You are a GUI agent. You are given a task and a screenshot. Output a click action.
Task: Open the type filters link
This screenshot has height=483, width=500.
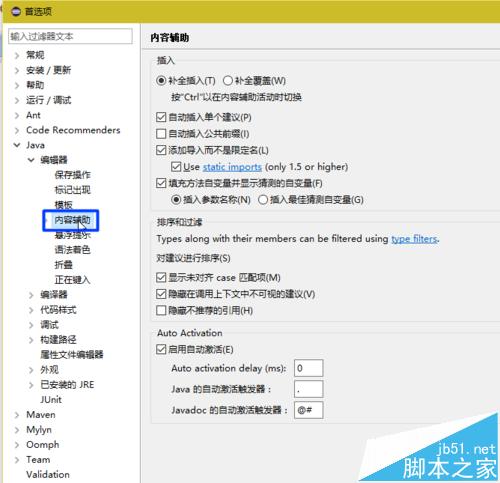pyautogui.click(x=414, y=239)
